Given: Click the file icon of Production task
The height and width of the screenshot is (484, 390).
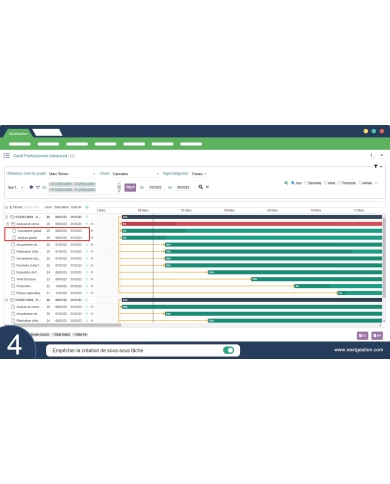Looking at the screenshot, I should point(13,286).
